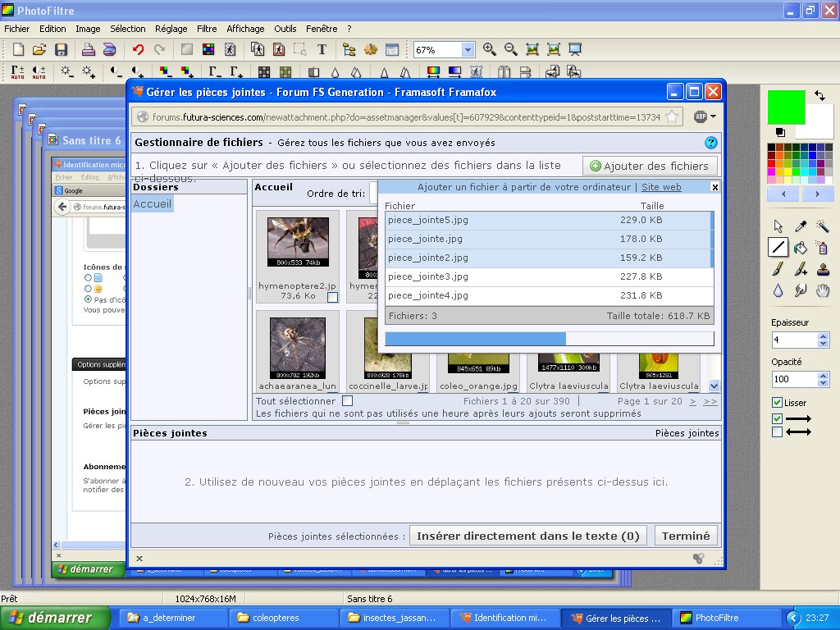Toggle the single-arrow checkbox
The image size is (840, 630).
pos(777,418)
